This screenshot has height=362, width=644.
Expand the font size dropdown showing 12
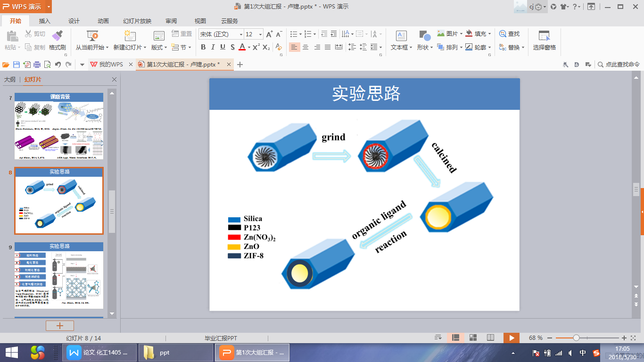pos(260,34)
